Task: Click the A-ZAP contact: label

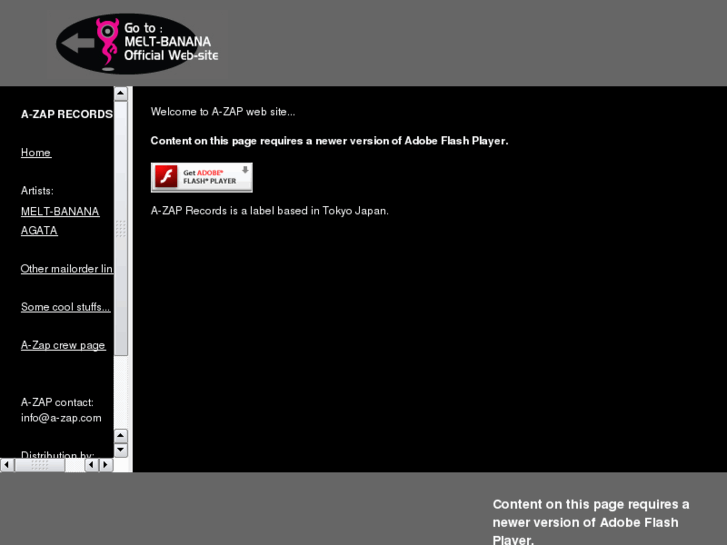Action: 57,402
